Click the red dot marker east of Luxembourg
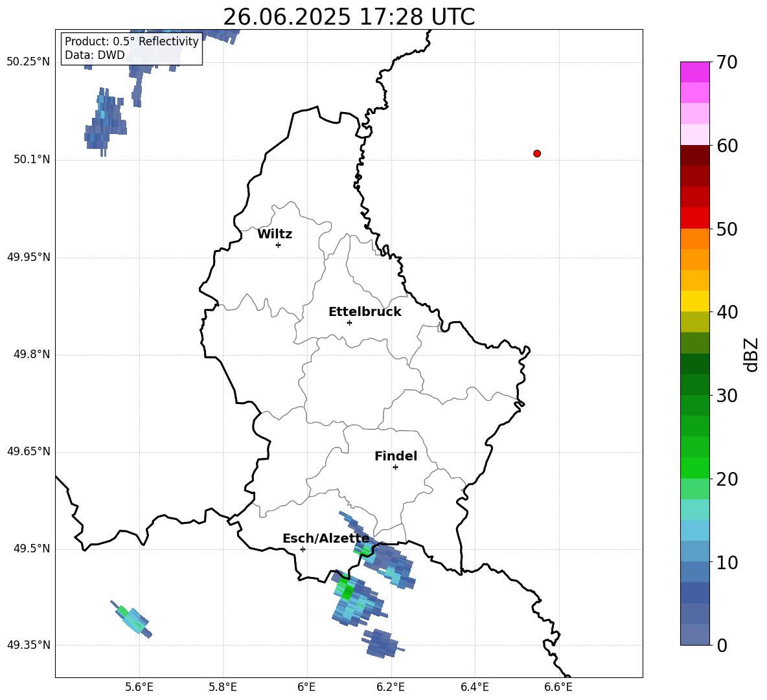The image size is (767, 700). click(537, 153)
